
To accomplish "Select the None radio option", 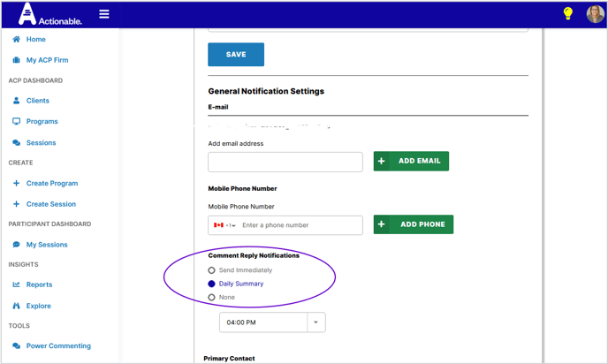I will pyautogui.click(x=211, y=297).
